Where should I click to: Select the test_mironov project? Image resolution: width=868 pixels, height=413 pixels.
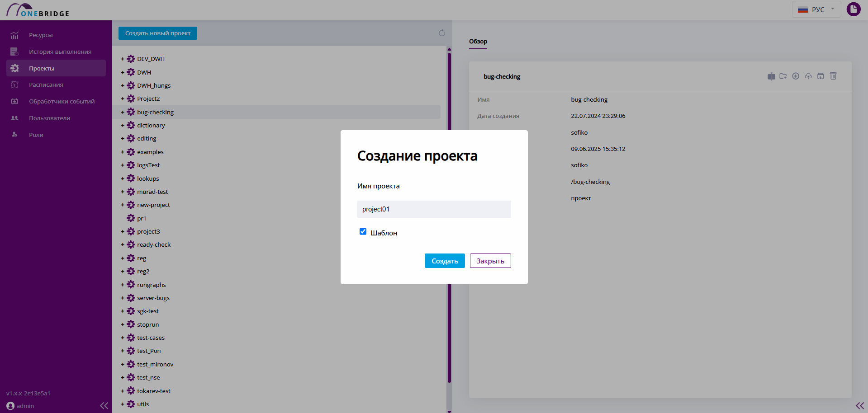(x=155, y=365)
